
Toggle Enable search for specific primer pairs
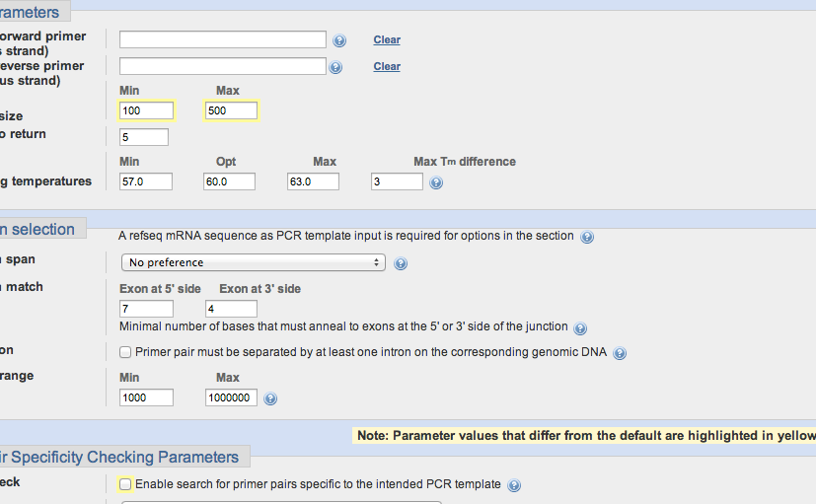pos(125,484)
